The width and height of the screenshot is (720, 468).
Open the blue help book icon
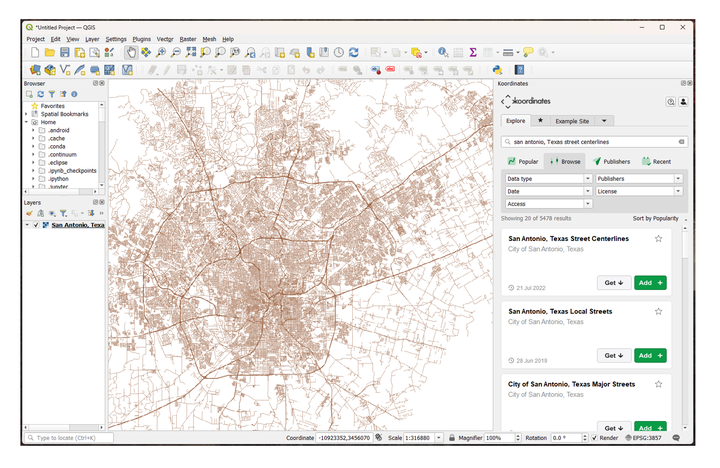(x=519, y=70)
